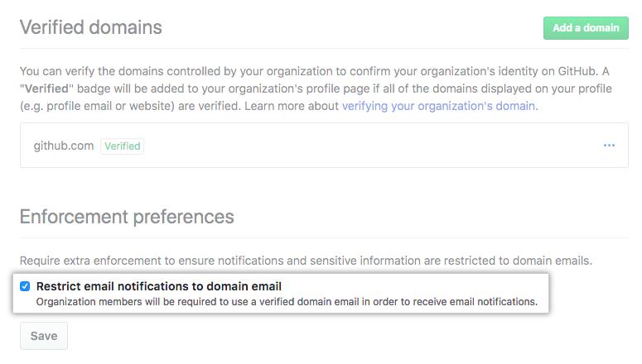The height and width of the screenshot is (364, 642).
Task: Save the enforcement preferences
Action: (x=44, y=336)
